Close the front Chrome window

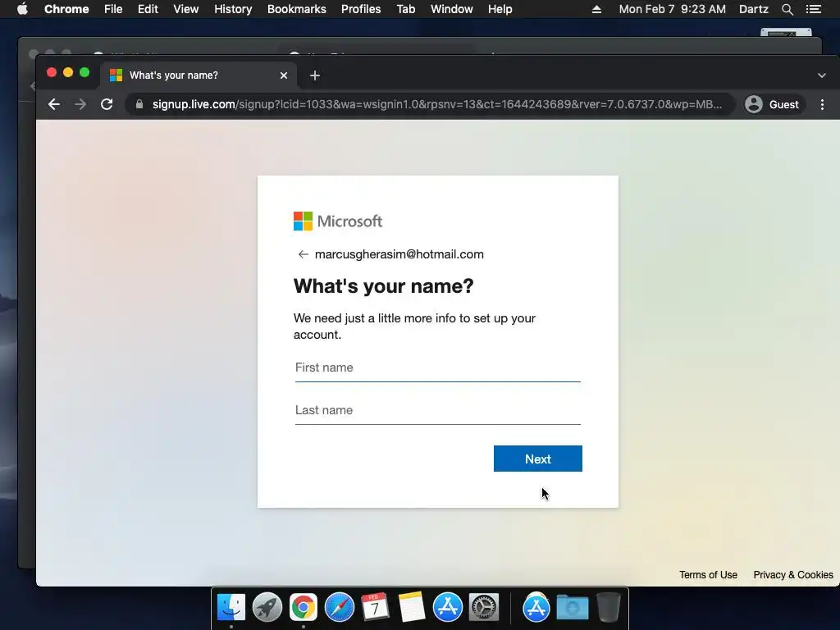tap(52, 72)
